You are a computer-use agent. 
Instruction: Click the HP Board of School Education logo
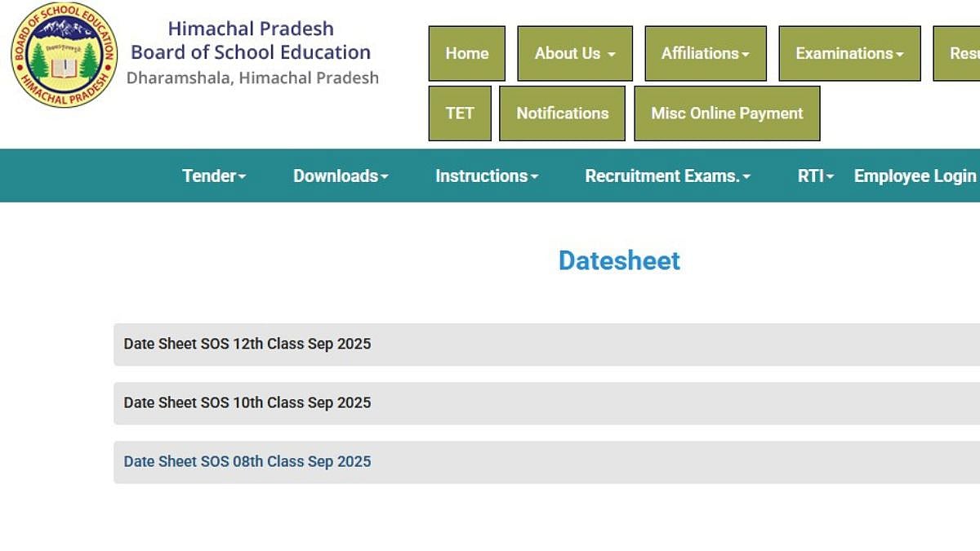[x=64, y=55]
